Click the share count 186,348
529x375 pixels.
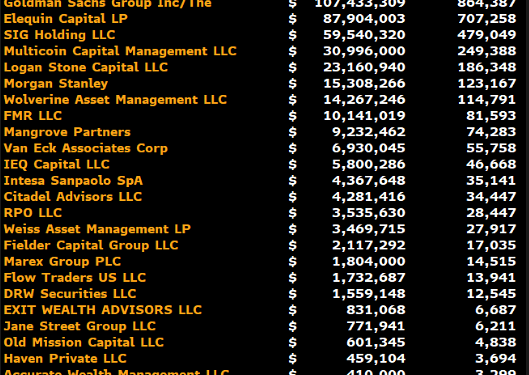486,67
